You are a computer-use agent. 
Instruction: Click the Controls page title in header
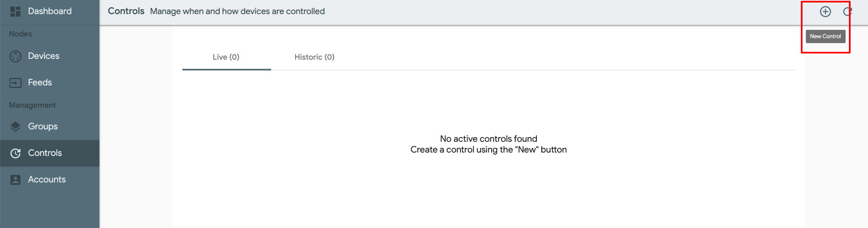click(126, 11)
